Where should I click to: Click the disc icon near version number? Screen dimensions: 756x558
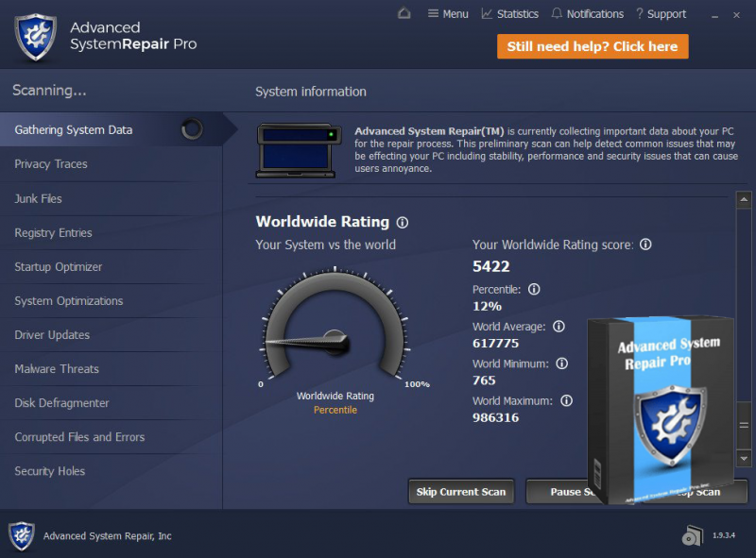[x=693, y=536]
